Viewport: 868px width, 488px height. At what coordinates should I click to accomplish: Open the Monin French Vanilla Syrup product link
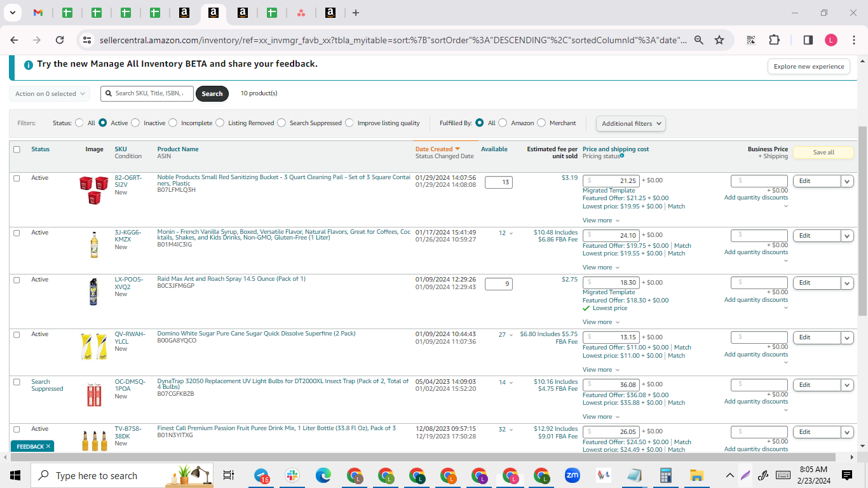point(284,235)
